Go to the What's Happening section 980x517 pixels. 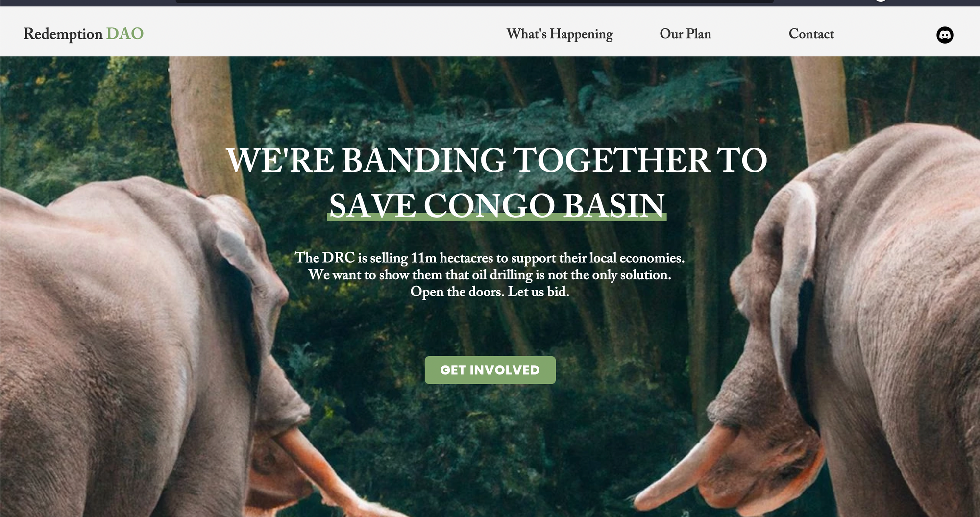560,34
